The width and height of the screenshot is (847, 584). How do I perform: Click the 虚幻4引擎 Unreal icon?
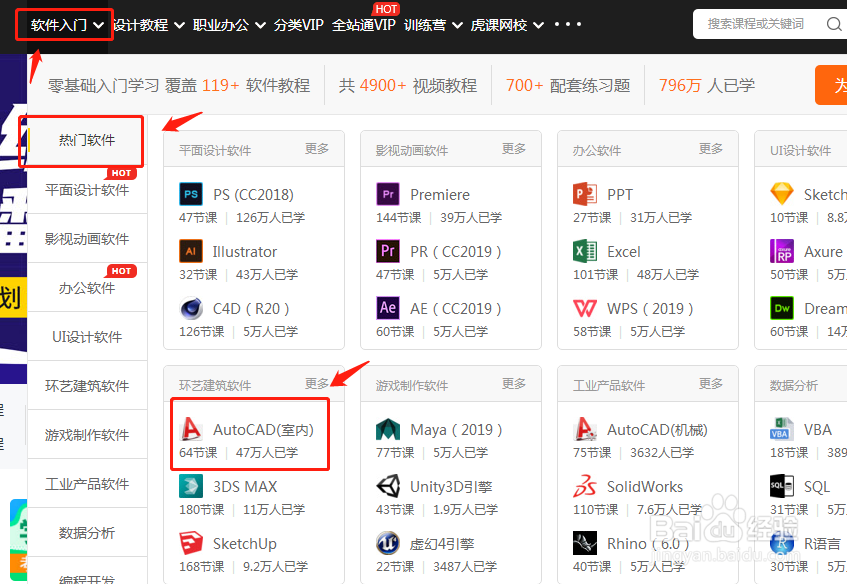pyautogui.click(x=388, y=543)
